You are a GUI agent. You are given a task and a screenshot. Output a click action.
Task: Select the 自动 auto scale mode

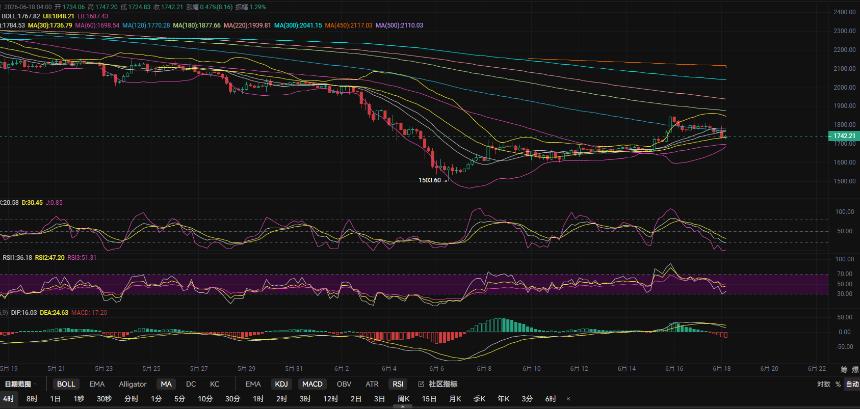(852, 384)
